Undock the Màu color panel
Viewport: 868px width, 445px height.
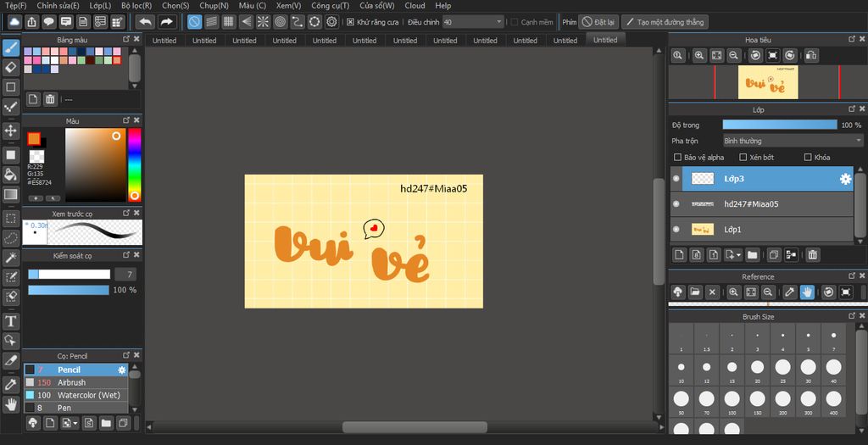[x=126, y=120]
